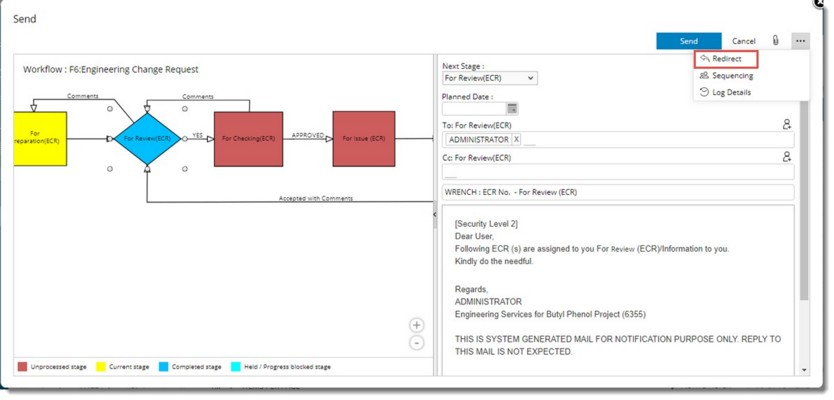Zoom out the workflow diagram

[416, 343]
